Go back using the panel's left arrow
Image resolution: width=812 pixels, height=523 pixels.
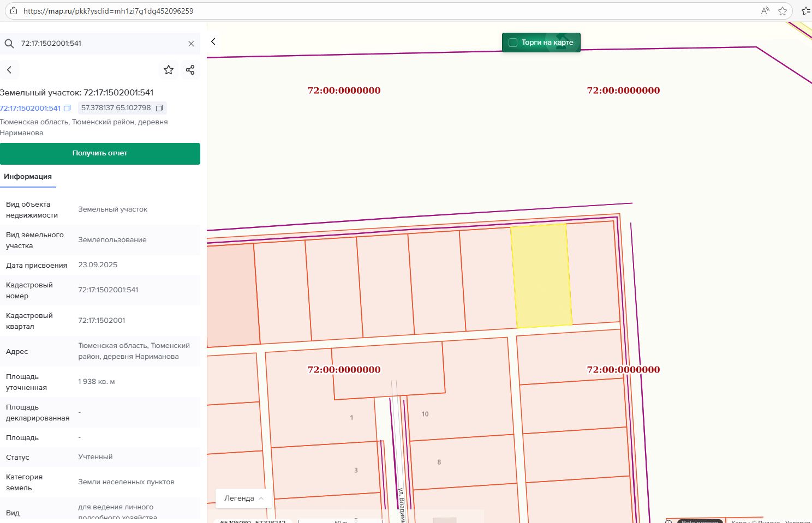point(9,70)
